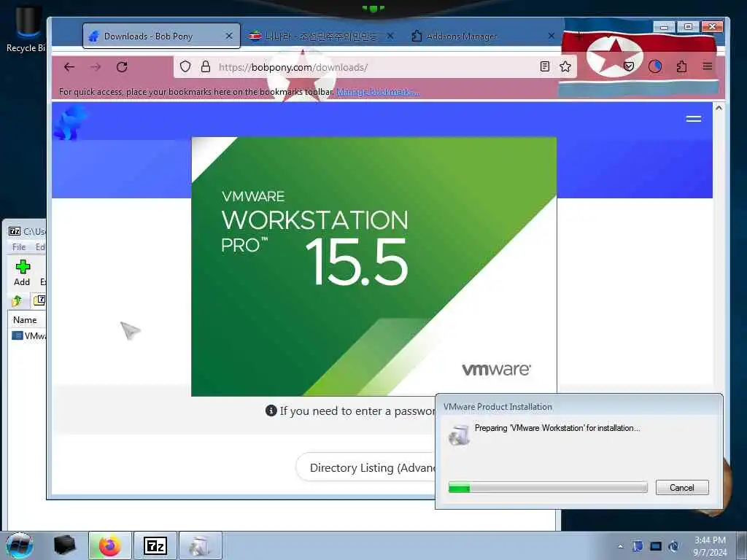The width and height of the screenshot is (747, 560).
Task: Open the Recycle Bin desktop icon
Action: tap(26, 29)
